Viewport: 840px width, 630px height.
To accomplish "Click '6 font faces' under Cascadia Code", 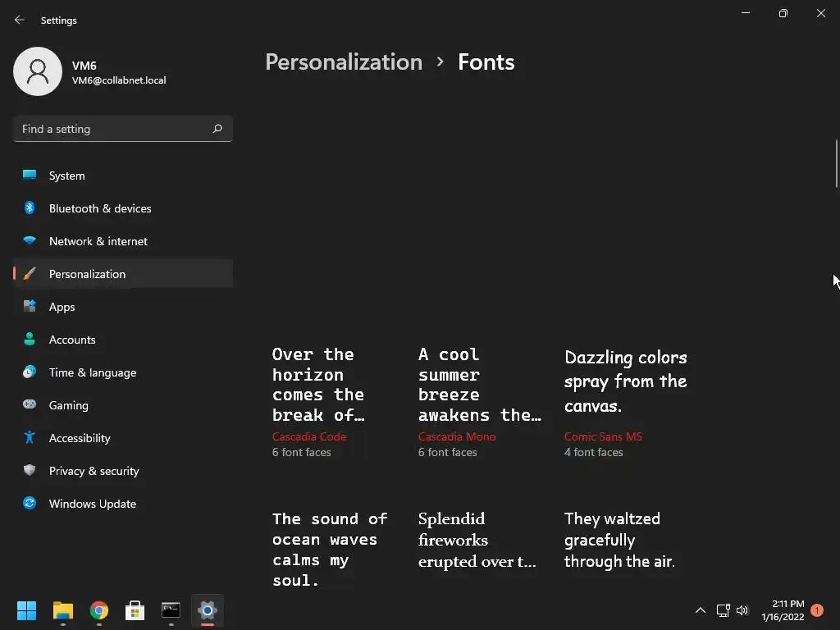I will (x=302, y=452).
